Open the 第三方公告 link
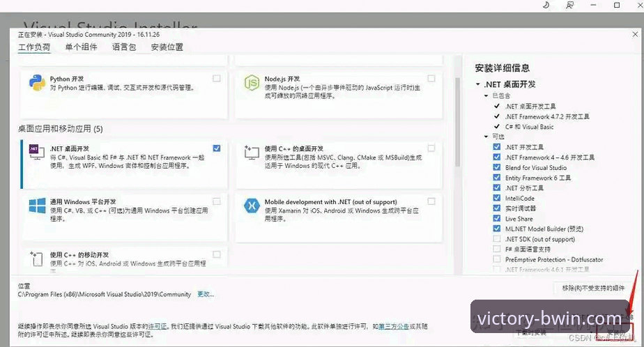644x347 pixels. [x=394, y=327]
